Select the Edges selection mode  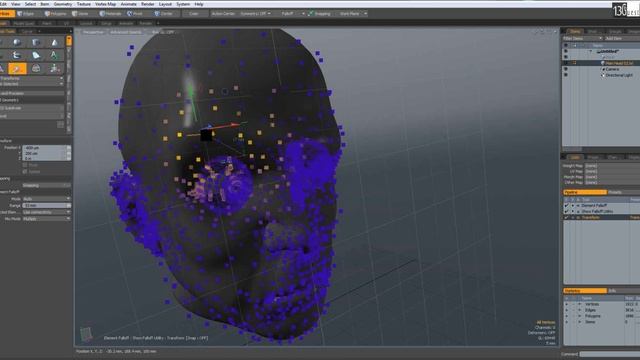coord(26,13)
